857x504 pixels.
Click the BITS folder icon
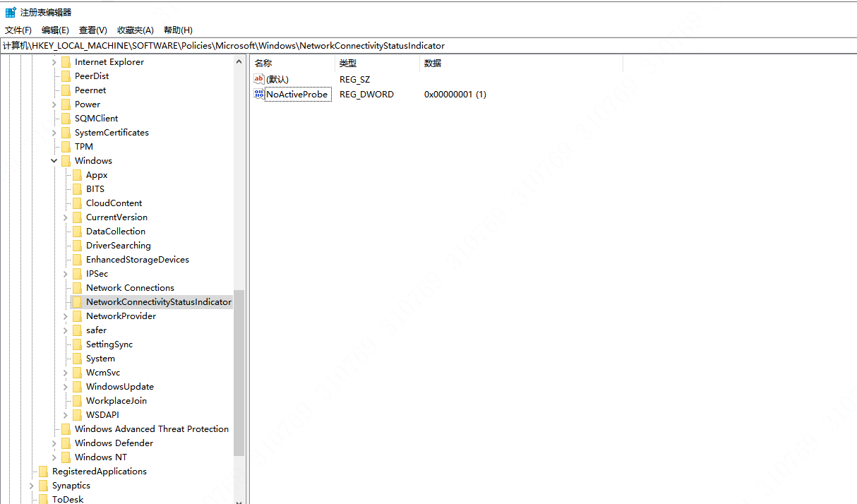tap(77, 189)
